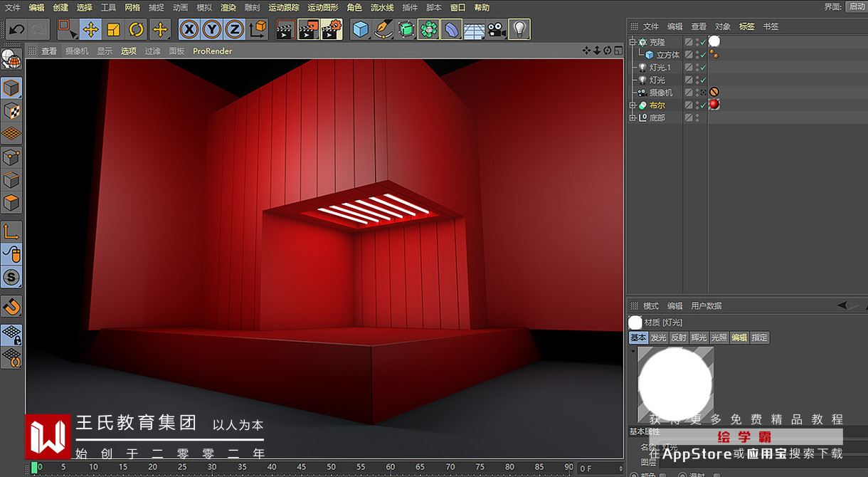868x477 pixels.
Task: Toggle the X axis lock
Action: [x=189, y=30]
